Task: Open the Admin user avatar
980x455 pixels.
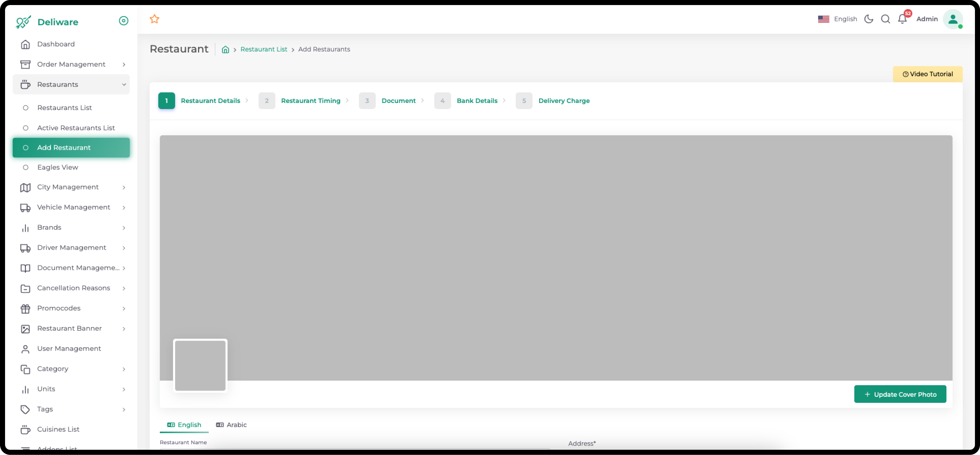Action: [953, 19]
